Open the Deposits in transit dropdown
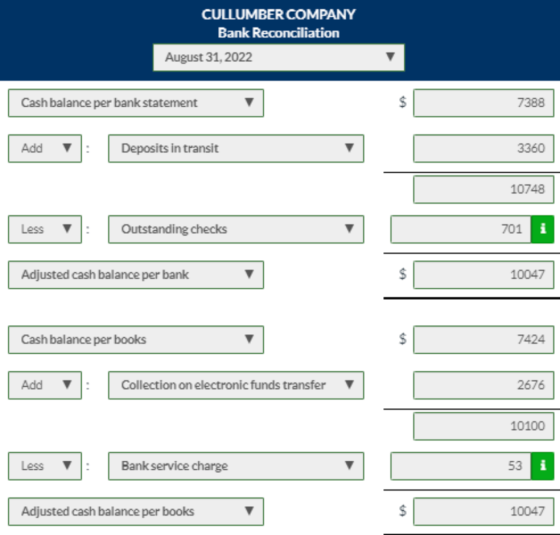Screen dimensions: 560x535 click(236, 149)
